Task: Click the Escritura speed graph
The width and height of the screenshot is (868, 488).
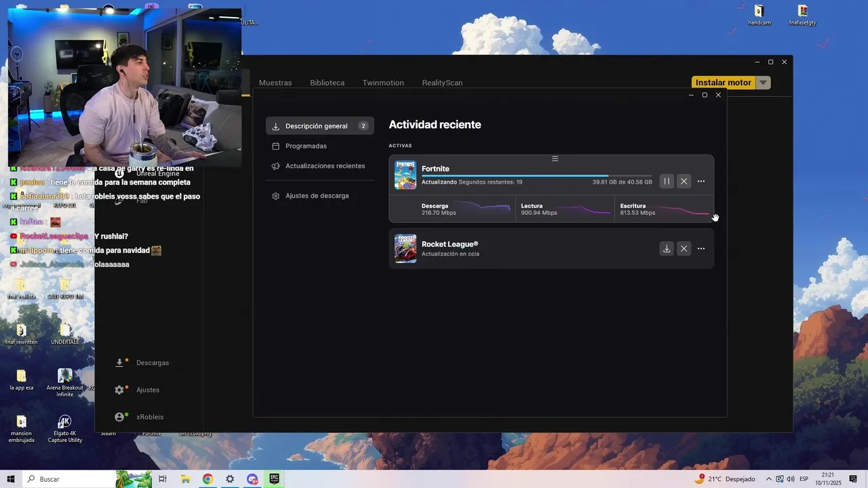Action: pyautogui.click(x=684, y=209)
